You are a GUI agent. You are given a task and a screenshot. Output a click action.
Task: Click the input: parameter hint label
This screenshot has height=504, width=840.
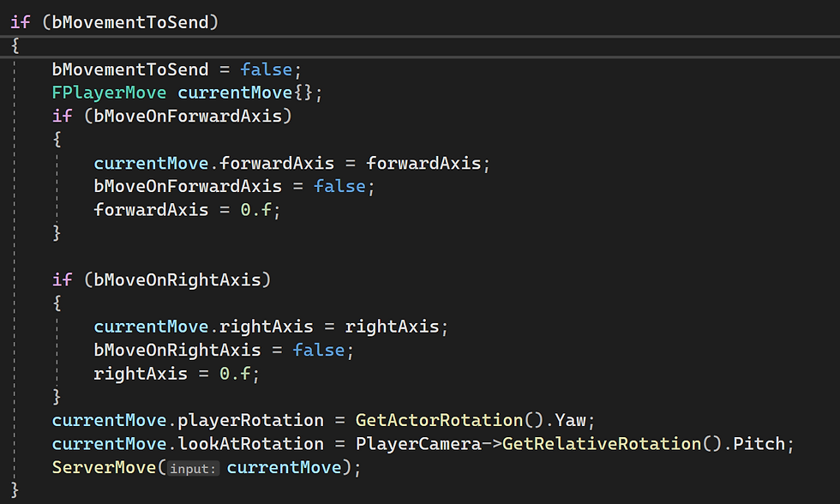(x=193, y=469)
